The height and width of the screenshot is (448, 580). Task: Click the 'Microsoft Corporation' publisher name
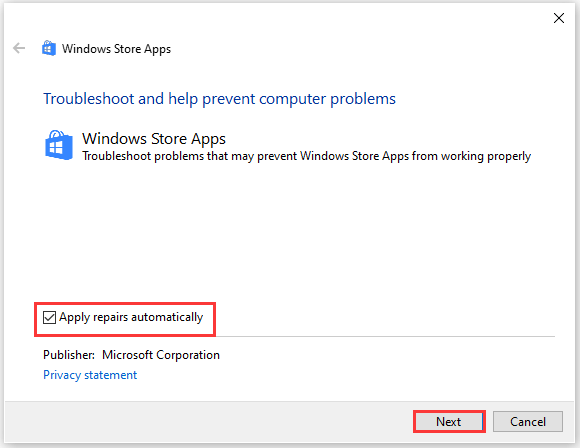161,355
